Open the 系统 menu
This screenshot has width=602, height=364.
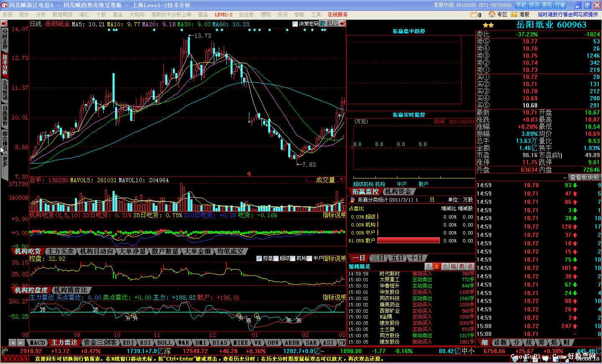(8, 15)
